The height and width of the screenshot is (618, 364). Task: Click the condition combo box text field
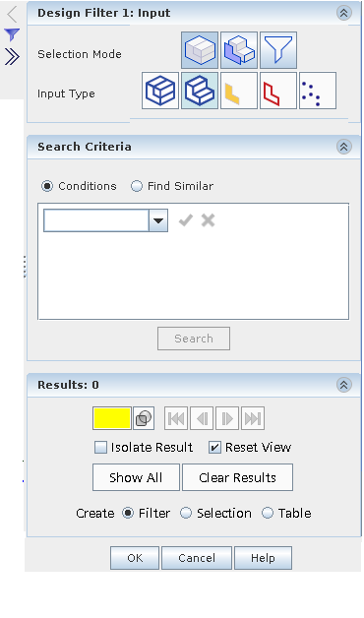[96, 220]
